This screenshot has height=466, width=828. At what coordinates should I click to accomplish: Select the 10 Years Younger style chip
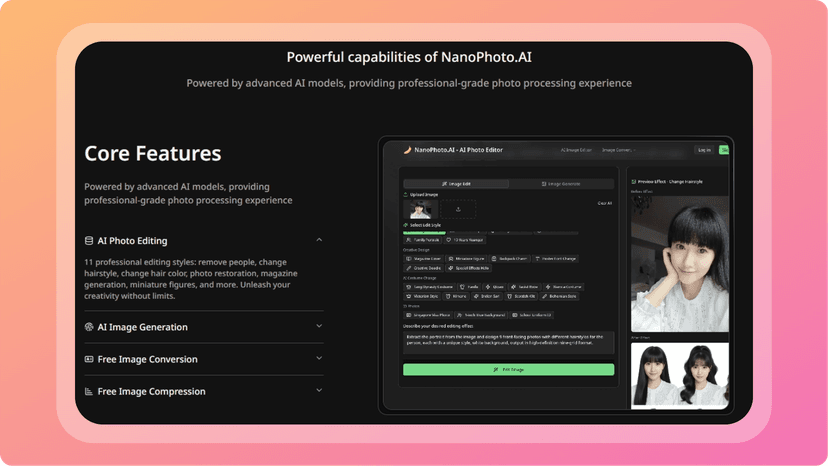tap(465, 240)
